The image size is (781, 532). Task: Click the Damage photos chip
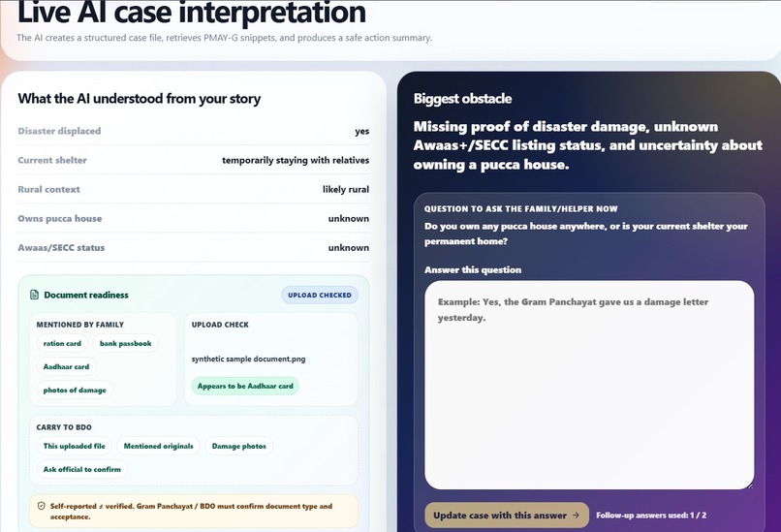click(239, 446)
